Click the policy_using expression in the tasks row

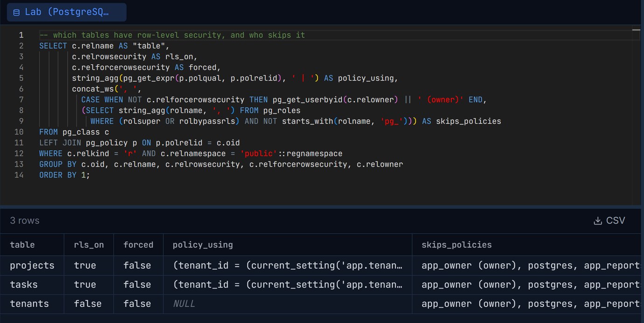[x=287, y=285]
